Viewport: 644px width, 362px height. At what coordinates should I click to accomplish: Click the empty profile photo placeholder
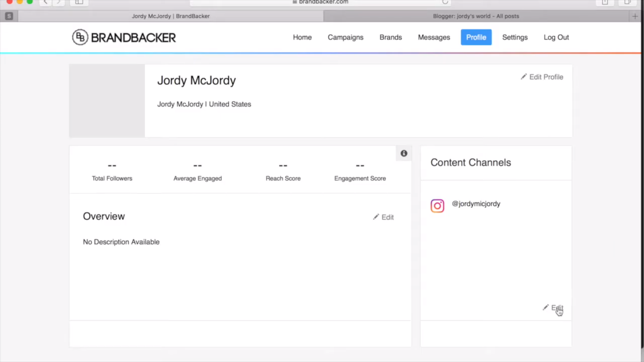pyautogui.click(x=107, y=101)
